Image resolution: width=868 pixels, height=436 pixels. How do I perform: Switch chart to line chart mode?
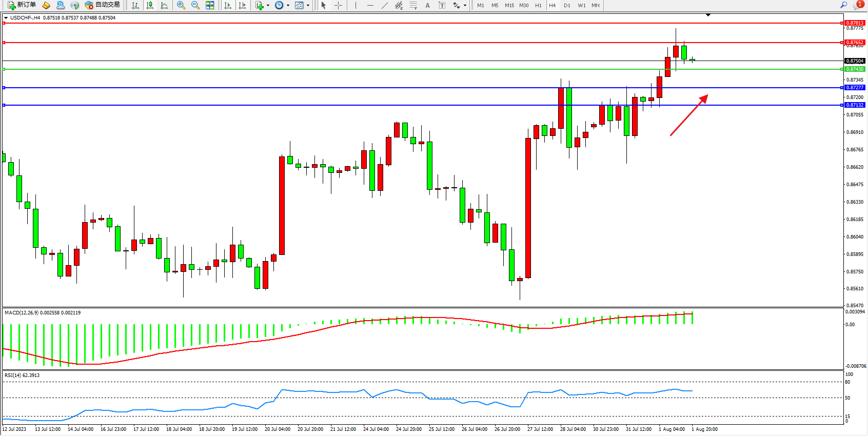point(164,5)
